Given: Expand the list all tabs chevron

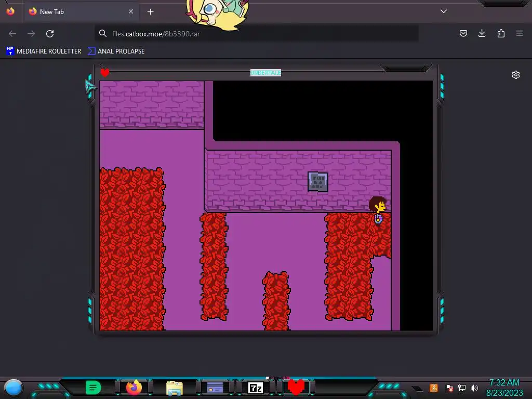Looking at the screenshot, I should 444,11.
